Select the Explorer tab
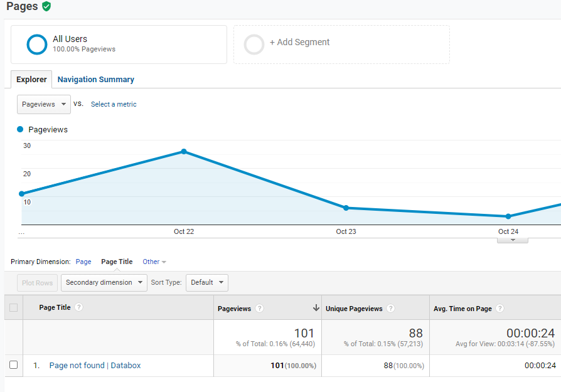Image resolution: width=561 pixels, height=392 pixels. click(31, 80)
